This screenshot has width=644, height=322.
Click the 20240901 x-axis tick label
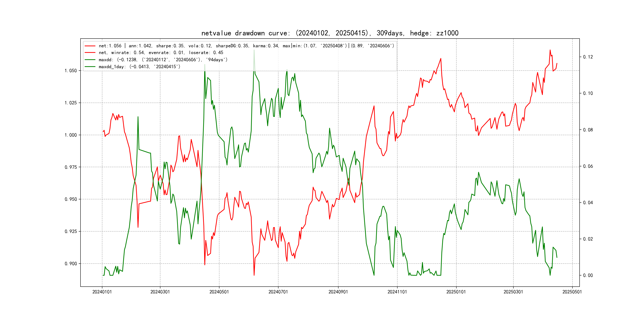coord(338,292)
